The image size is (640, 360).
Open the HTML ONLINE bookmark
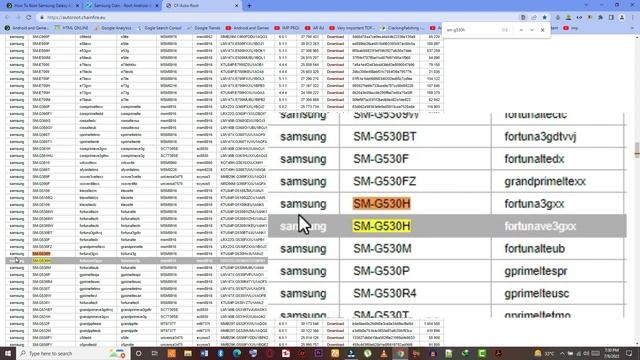pyautogui.click(x=72, y=28)
